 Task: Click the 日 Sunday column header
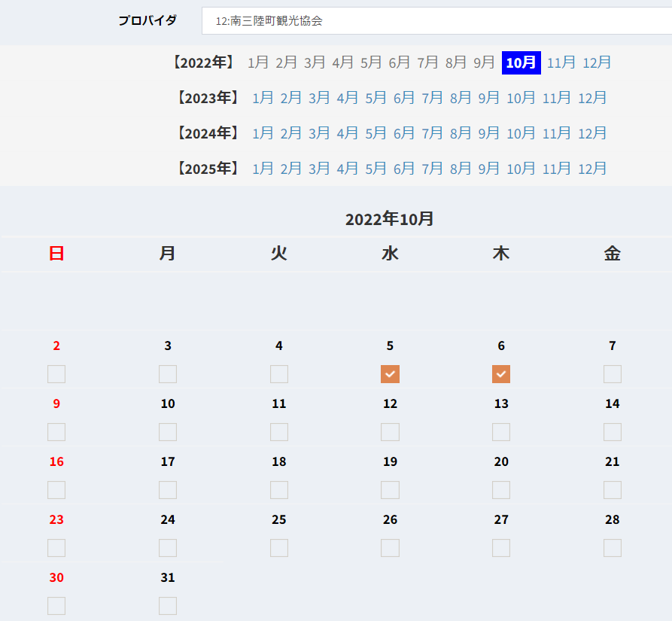tap(56, 253)
